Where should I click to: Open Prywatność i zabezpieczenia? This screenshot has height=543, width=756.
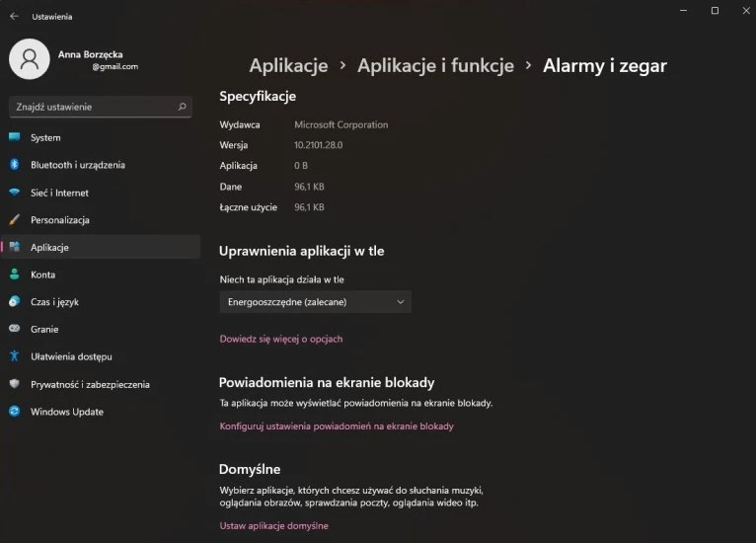(101, 384)
